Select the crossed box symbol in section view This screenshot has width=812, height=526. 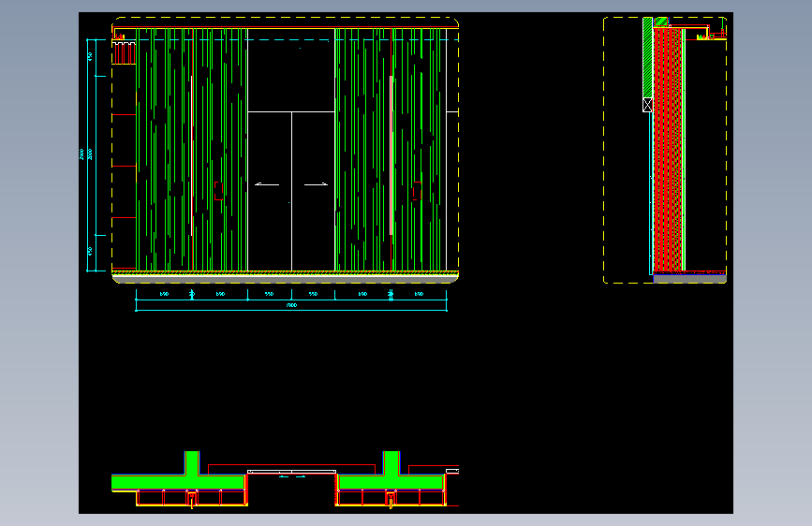click(x=647, y=105)
